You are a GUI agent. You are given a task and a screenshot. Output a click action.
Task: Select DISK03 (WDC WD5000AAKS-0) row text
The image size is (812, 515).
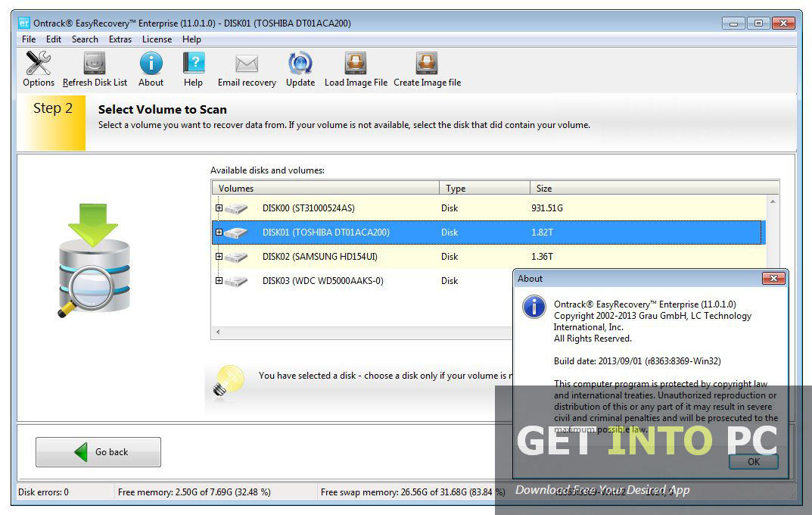click(x=322, y=281)
